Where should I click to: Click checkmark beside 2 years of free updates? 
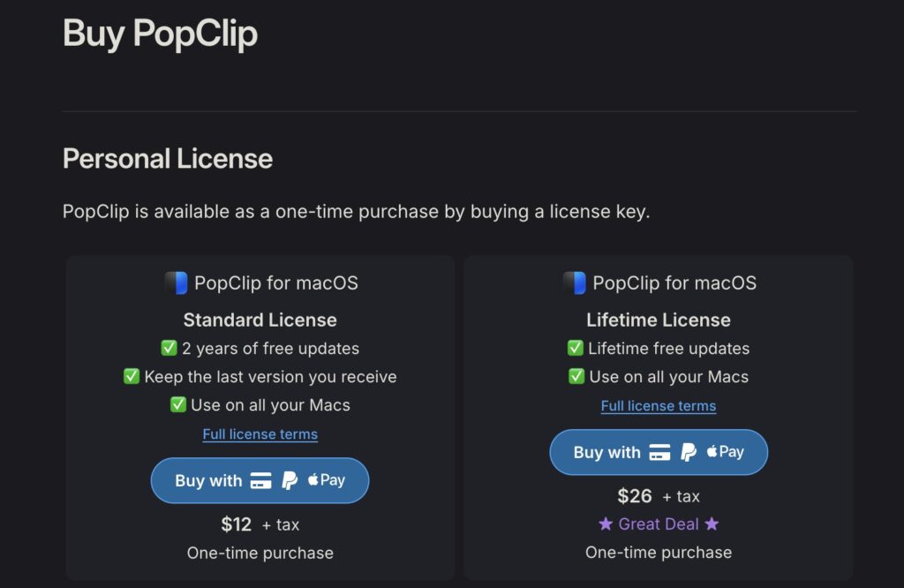point(169,349)
